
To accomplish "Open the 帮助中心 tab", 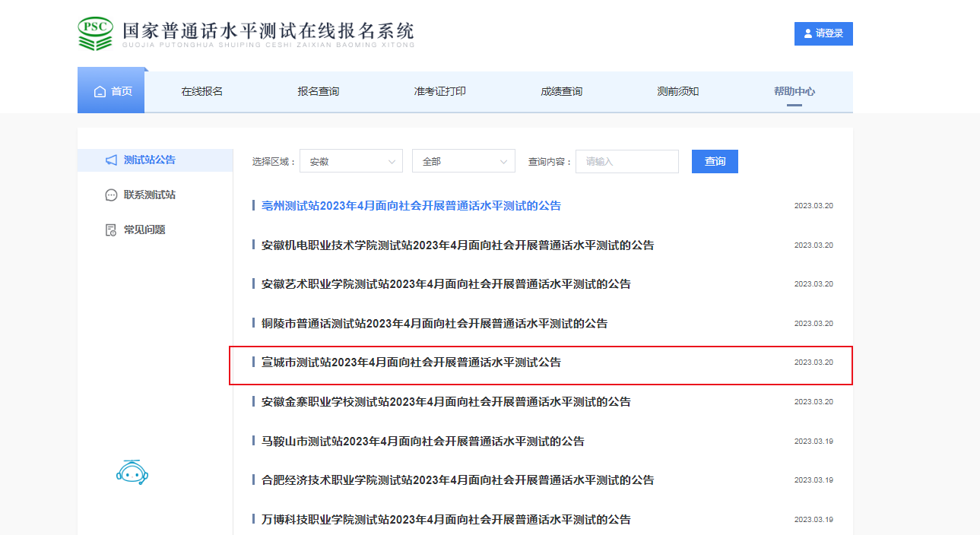I will click(794, 91).
